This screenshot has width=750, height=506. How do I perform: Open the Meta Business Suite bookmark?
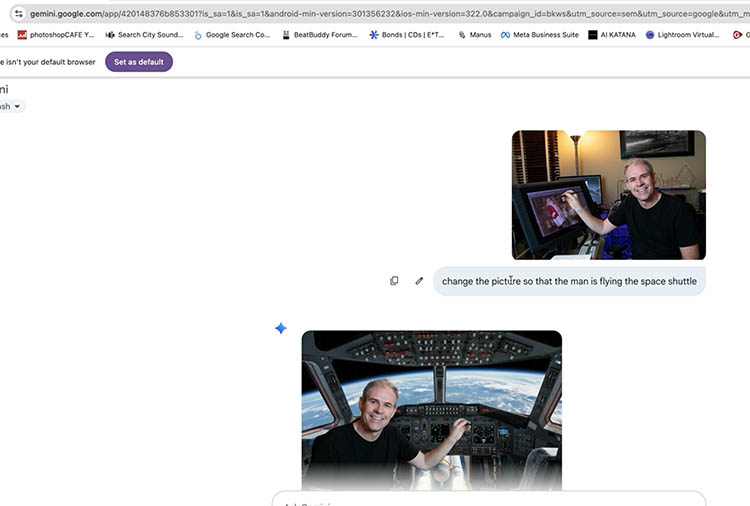(539, 35)
